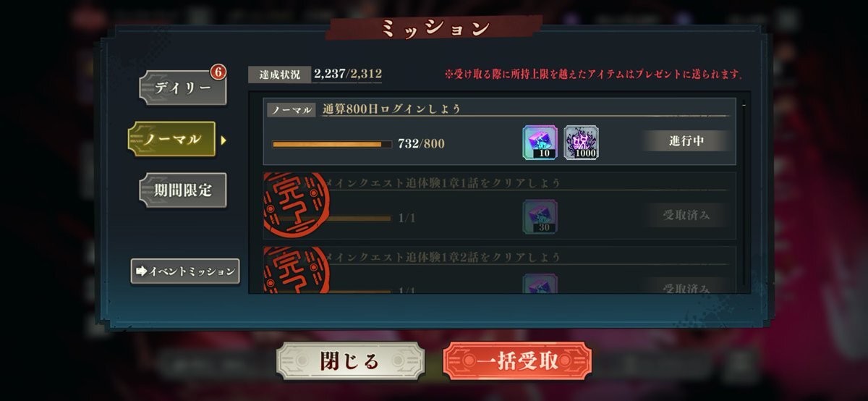Open the デイリー missions tab
868x401 pixels.
183,88
